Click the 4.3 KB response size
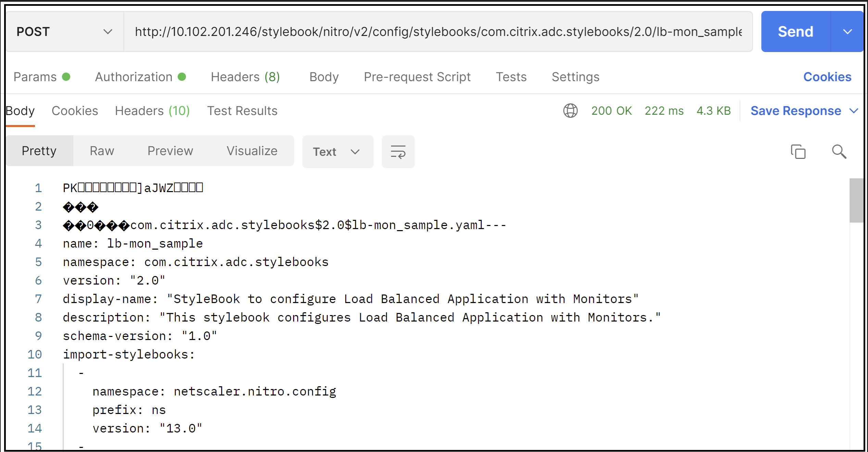The width and height of the screenshot is (868, 452). pyautogui.click(x=714, y=111)
